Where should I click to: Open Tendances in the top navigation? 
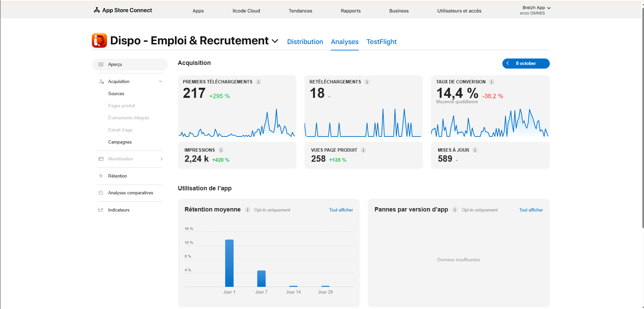click(300, 11)
